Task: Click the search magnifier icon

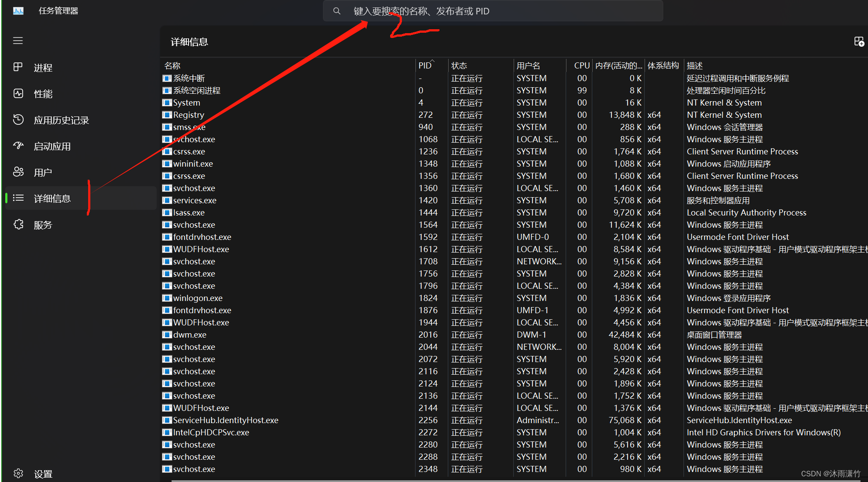Action: [336, 11]
